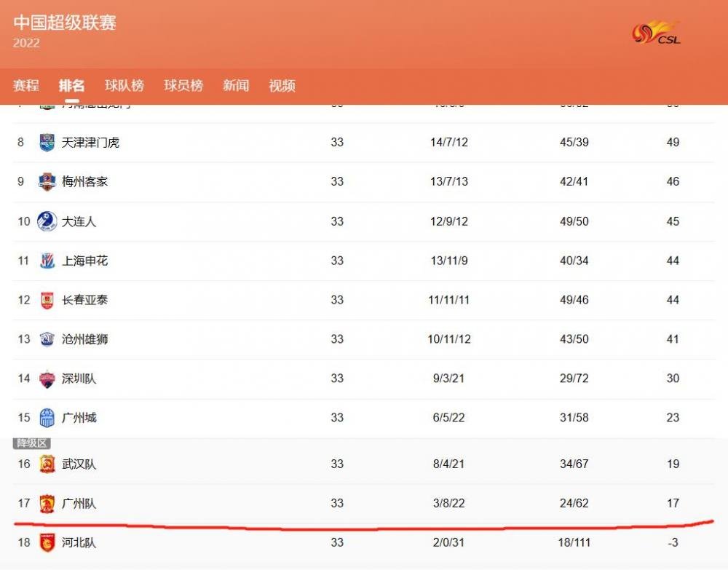This screenshot has height=570, width=728.
Task: Click the 广州队 team crest
Action: pos(47,503)
